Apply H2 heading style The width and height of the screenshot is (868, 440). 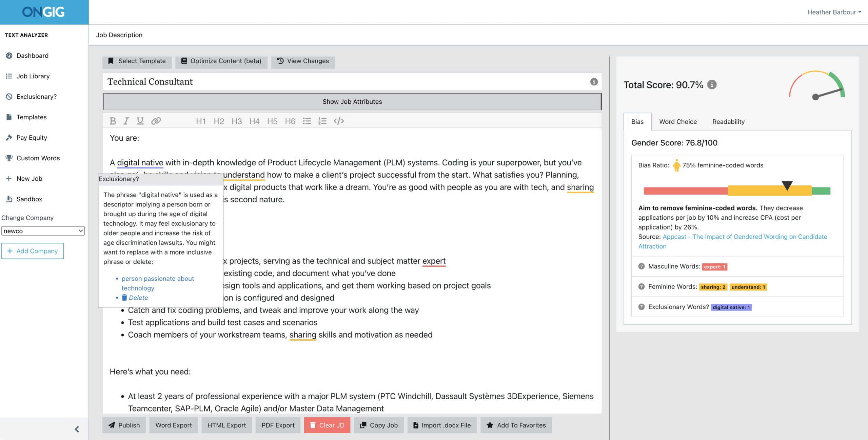[x=219, y=121]
